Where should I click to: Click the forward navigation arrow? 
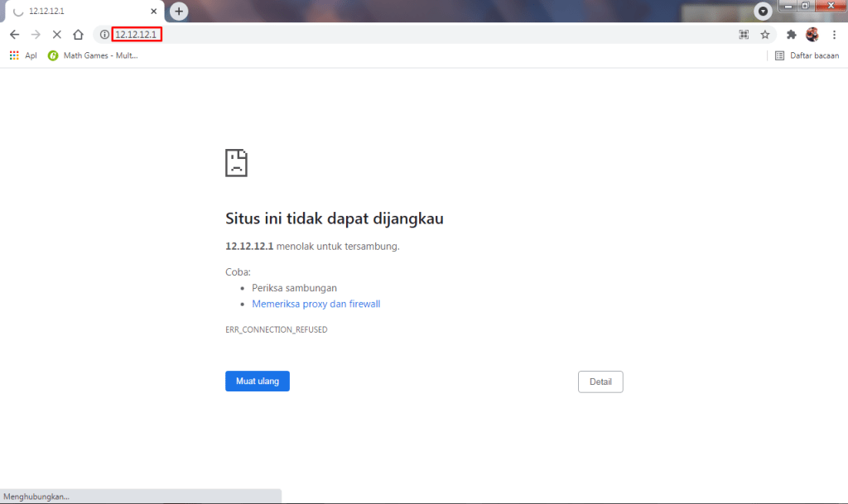coord(36,35)
